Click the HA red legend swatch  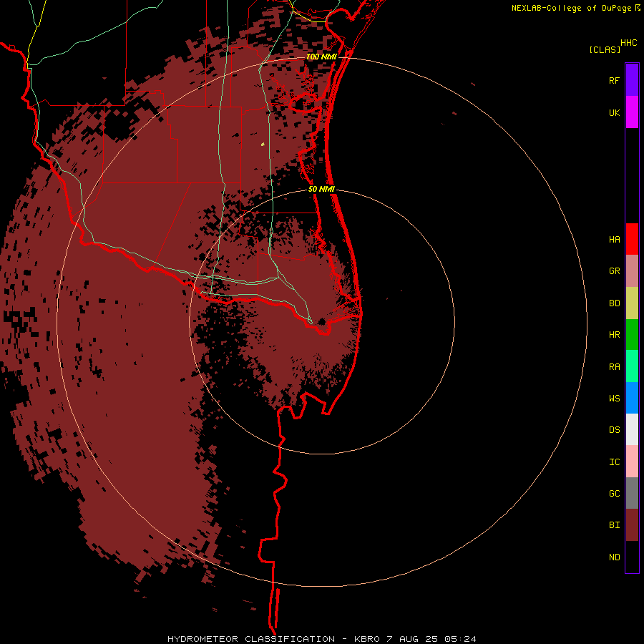click(632, 239)
